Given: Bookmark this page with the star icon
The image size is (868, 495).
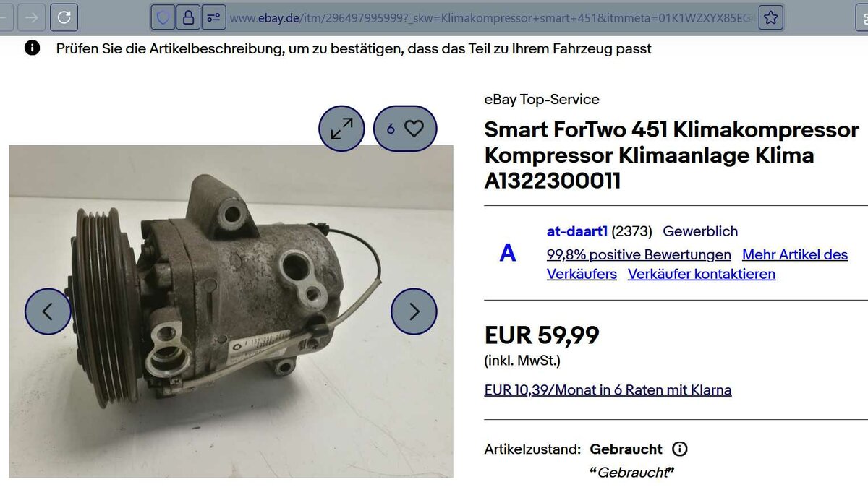Looking at the screenshot, I should click(x=771, y=17).
